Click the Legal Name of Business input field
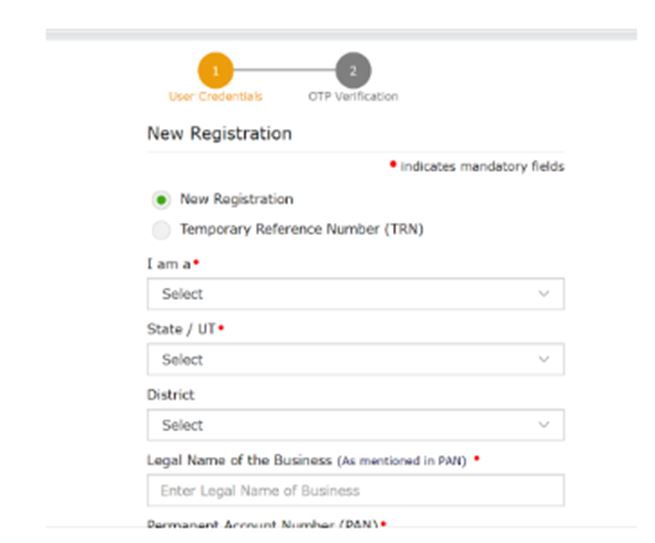The width and height of the screenshot is (655, 543). click(x=355, y=490)
